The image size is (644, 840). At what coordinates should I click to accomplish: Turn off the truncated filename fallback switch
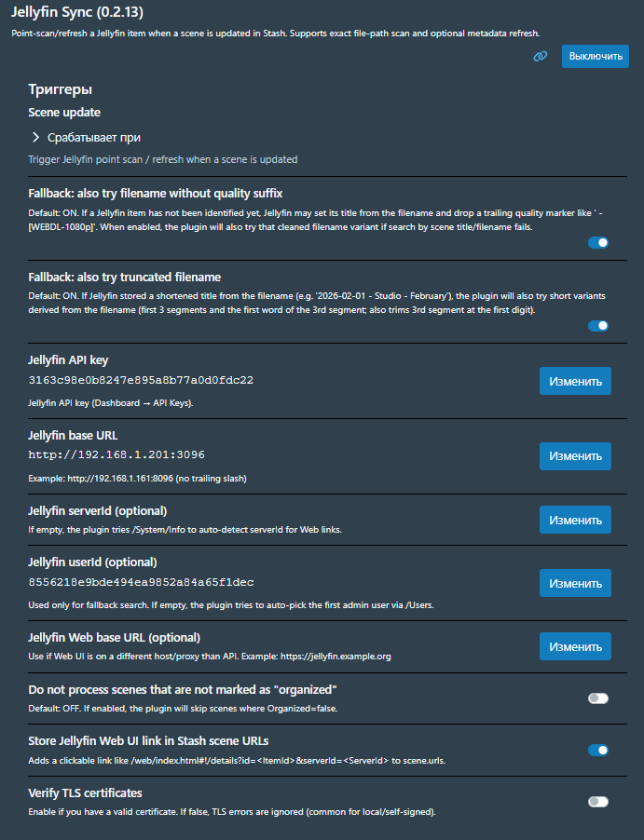tap(597, 326)
